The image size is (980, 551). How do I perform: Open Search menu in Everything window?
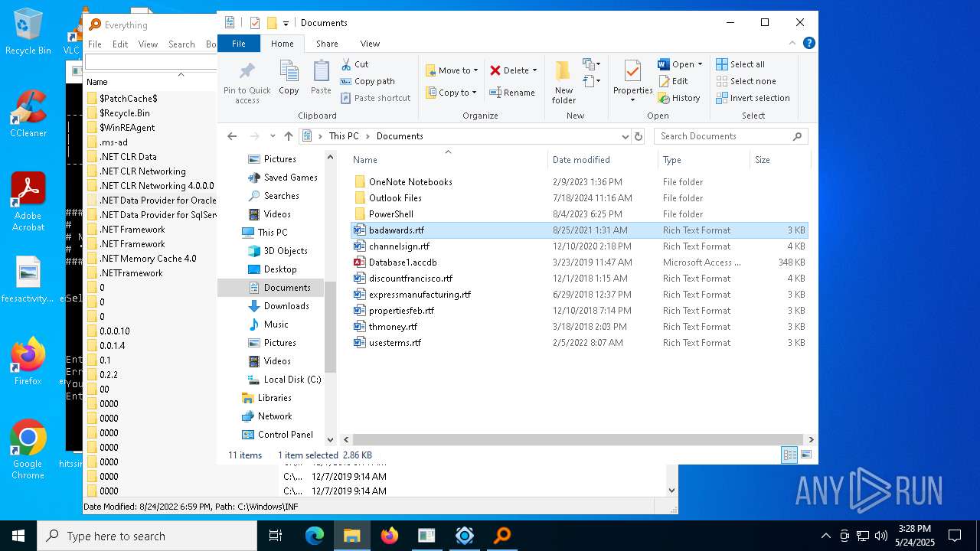(x=181, y=44)
